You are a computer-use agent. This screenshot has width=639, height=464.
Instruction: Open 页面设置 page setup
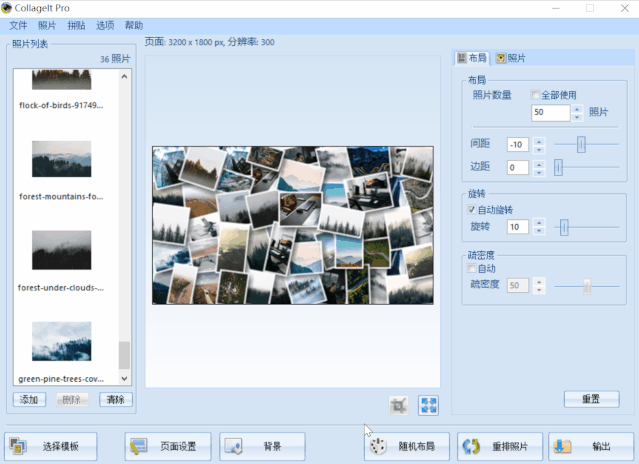167,446
